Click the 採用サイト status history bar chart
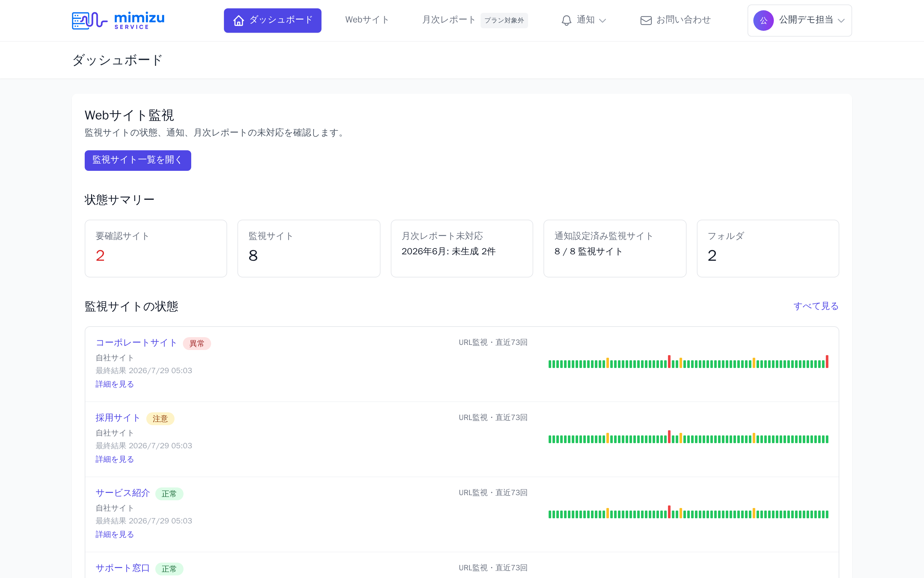924x578 pixels. (x=688, y=437)
